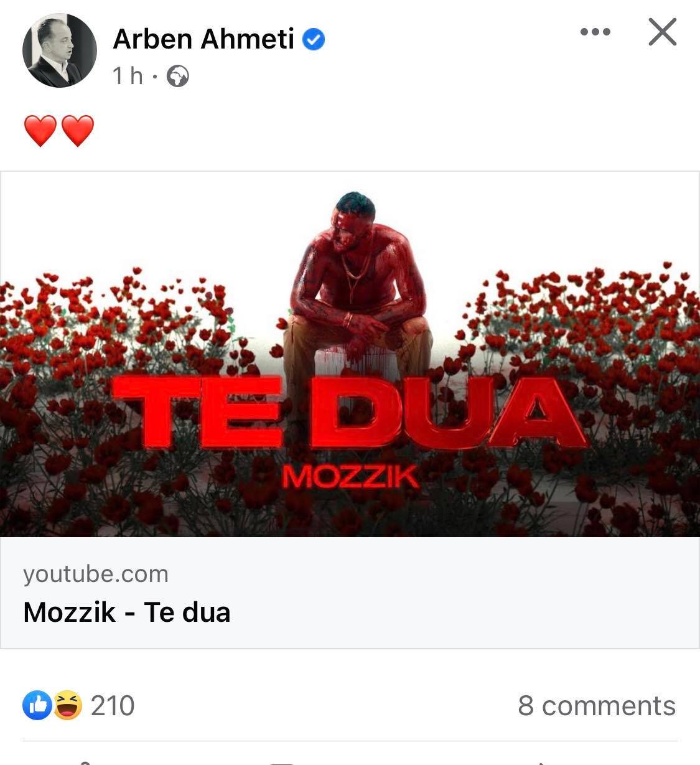700x765 pixels.
Task: Click the first red heart emoji
Action: pos(40,131)
